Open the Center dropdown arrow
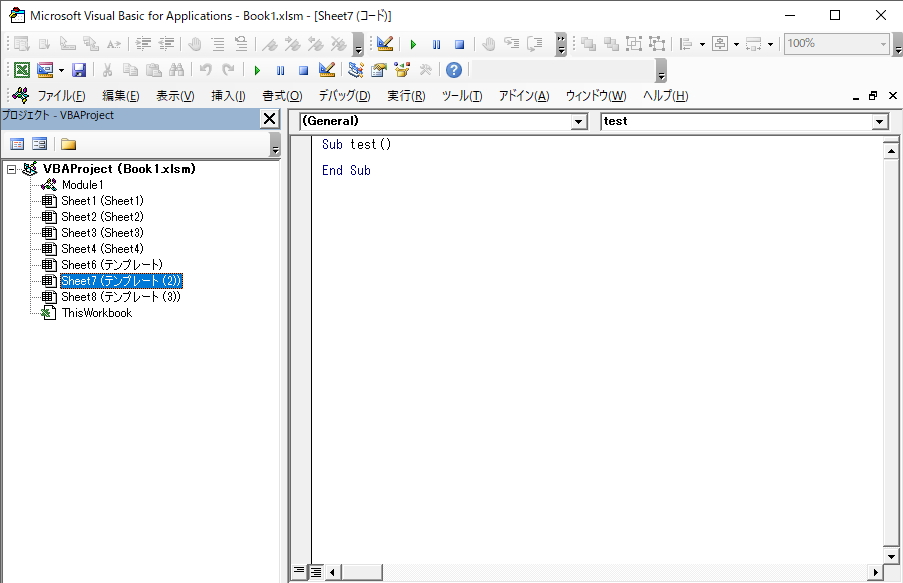Screen dimensions: 903x583 click(x=736, y=44)
